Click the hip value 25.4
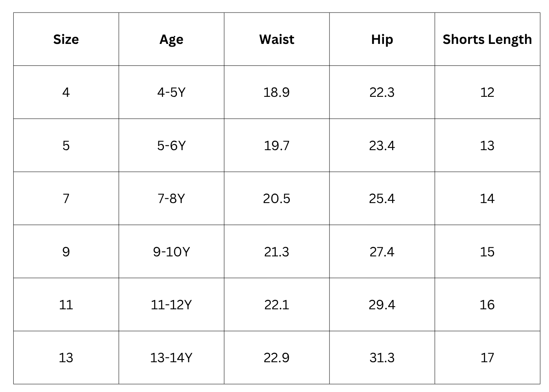This screenshot has height=392, width=549. (x=382, y=198)
